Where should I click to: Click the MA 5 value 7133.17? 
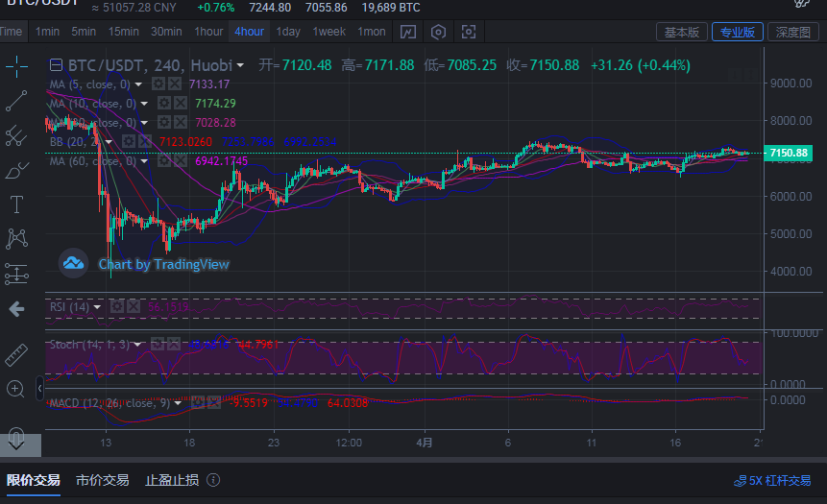tap(209, 84)
